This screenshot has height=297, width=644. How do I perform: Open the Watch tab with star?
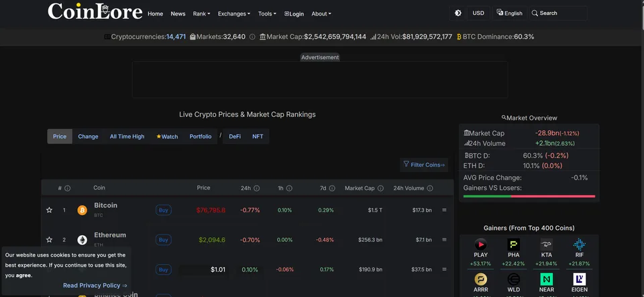(167, 136)
